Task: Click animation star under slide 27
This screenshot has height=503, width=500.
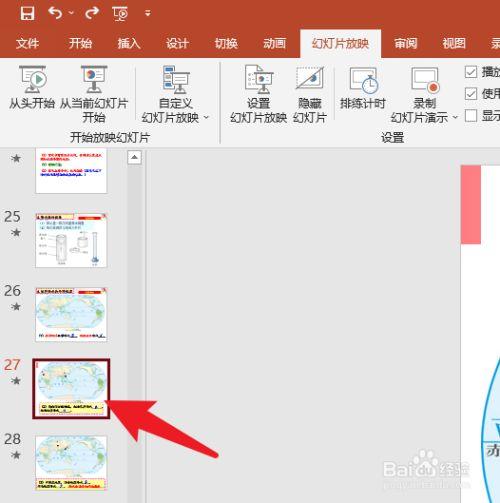Action: click(x=16, y=380)
